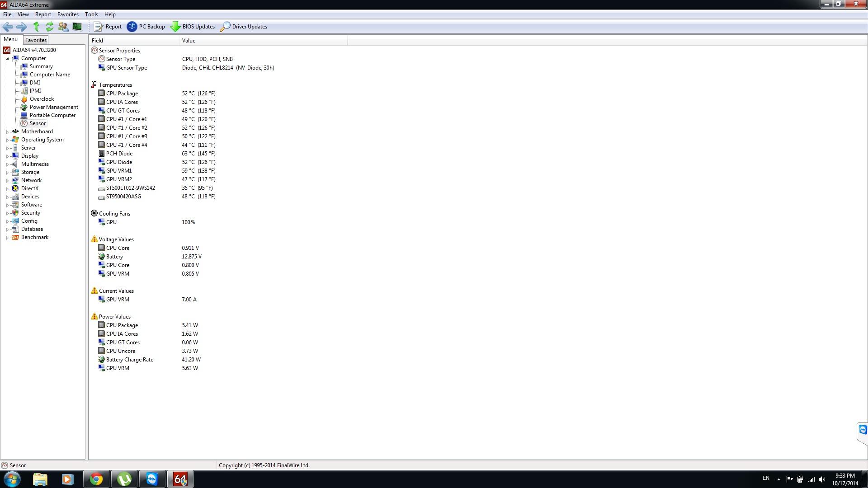This screenshot has width=868, height=488.
Task: Select DMI in the tree
Action: coord(35,83)
